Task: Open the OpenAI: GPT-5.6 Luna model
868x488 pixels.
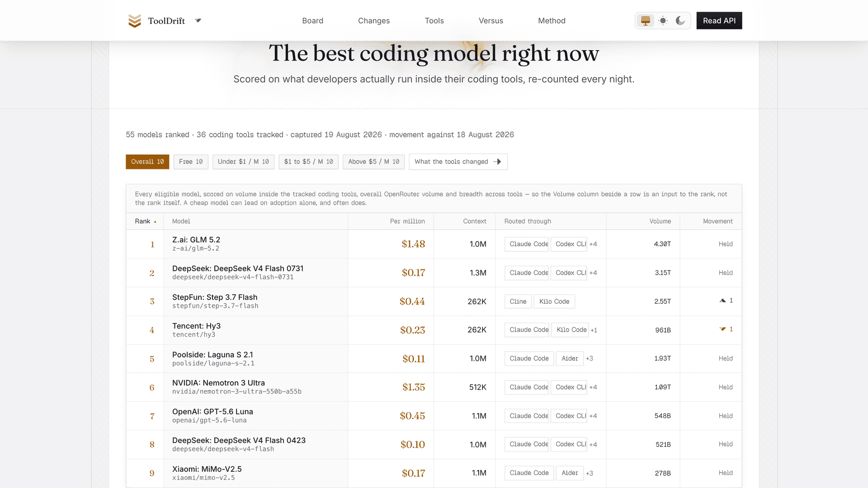Action: pyautogui.click(x=212, y=412)
